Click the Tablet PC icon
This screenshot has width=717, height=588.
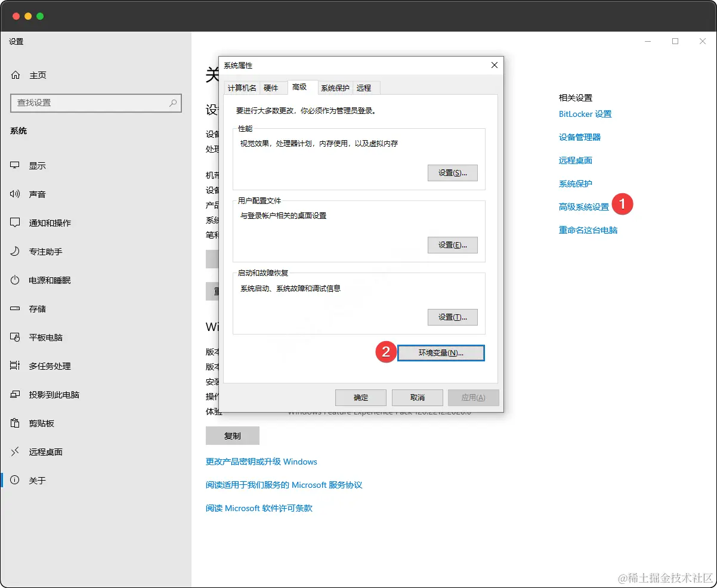coord(16,337)
